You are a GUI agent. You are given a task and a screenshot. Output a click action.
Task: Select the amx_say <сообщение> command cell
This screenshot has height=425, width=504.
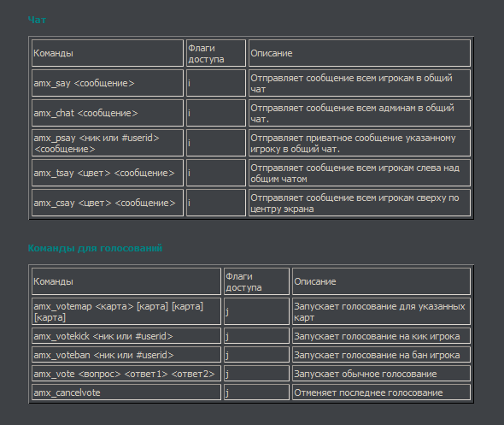coord(108,83)
